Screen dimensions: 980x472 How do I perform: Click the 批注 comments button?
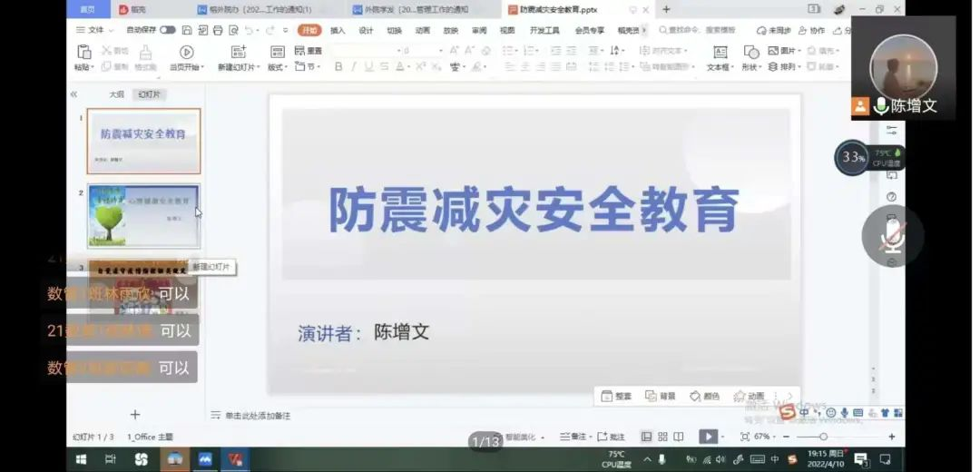click(x=612, y=437)
